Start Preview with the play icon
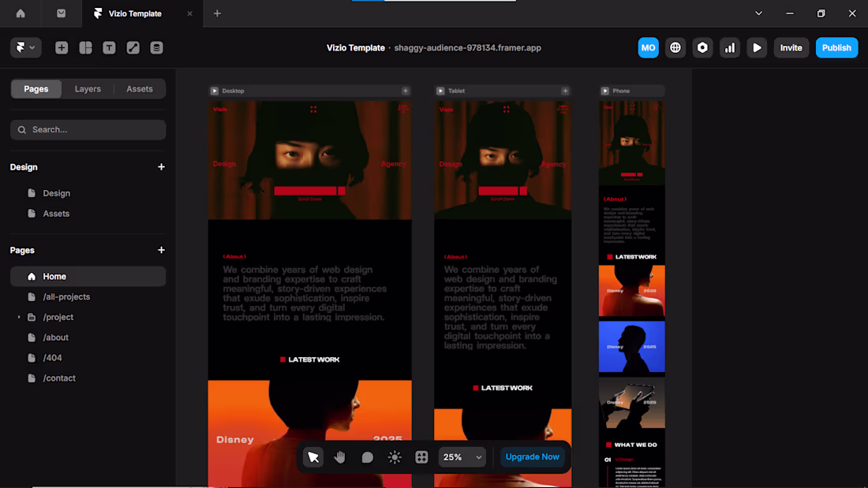Image resolution: width=868 pixels, height=488 pixels. (757, 47)
